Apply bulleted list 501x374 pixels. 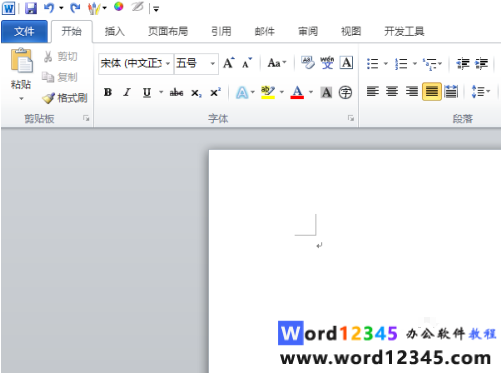[x=373, y=63]
